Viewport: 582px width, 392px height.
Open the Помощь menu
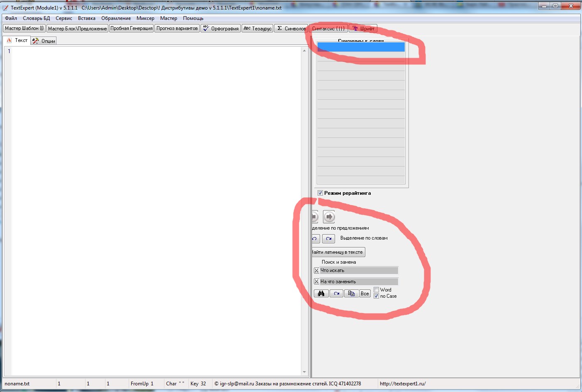tap(193, 18)
